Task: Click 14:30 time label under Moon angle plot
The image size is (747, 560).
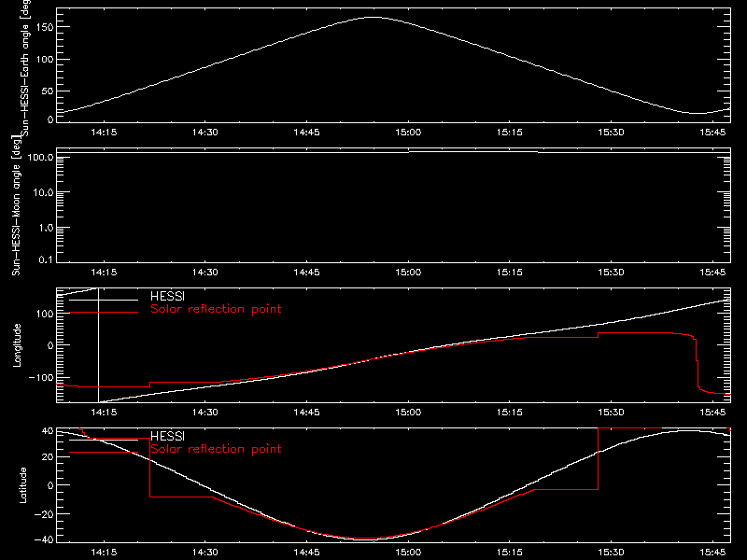Action: 205,272
